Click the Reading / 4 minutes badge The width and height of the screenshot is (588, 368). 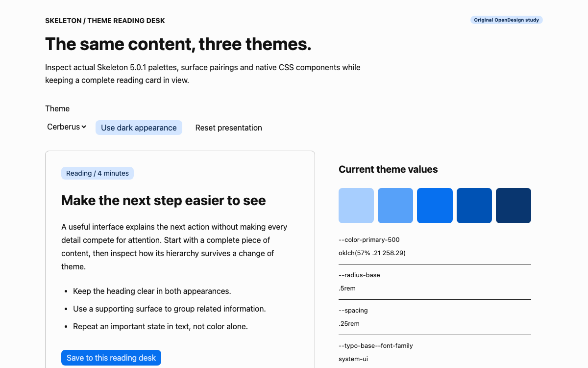click(98, 173)
